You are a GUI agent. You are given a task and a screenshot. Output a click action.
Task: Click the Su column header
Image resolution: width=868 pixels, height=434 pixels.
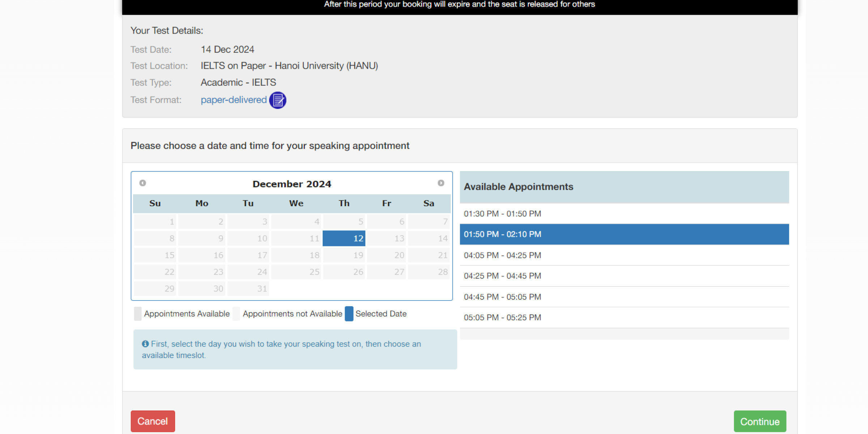155,203
